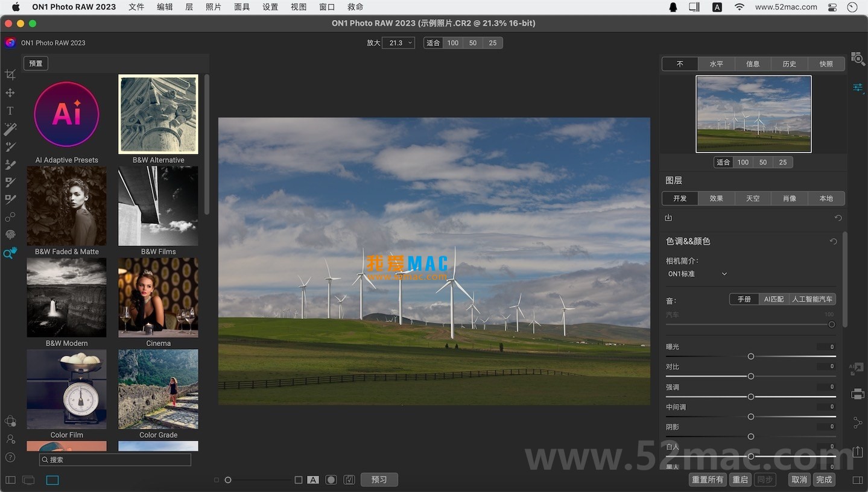Open the 视图 menu

pyautogui.click(x=299, y=7)
